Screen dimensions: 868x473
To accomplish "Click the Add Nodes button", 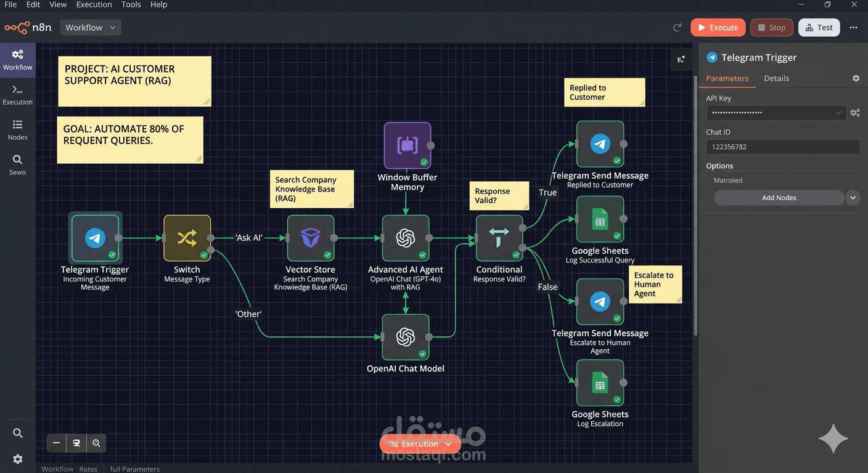I will pos(779,198).
